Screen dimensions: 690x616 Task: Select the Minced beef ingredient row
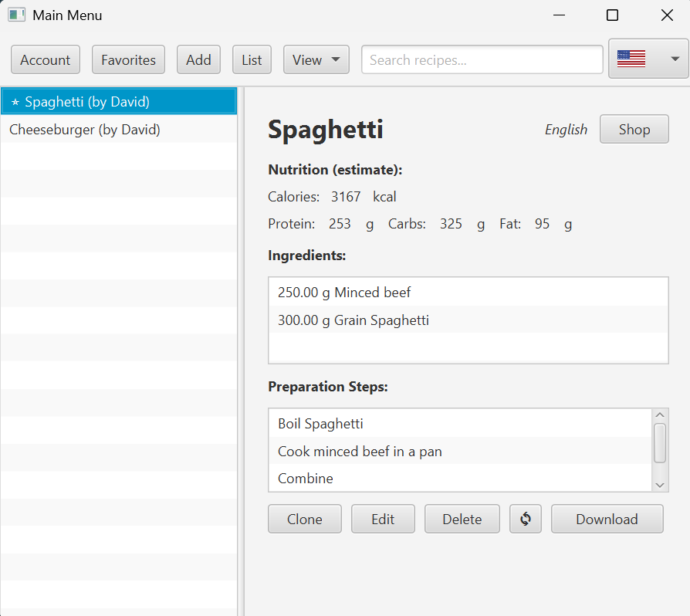click(344, 293)
